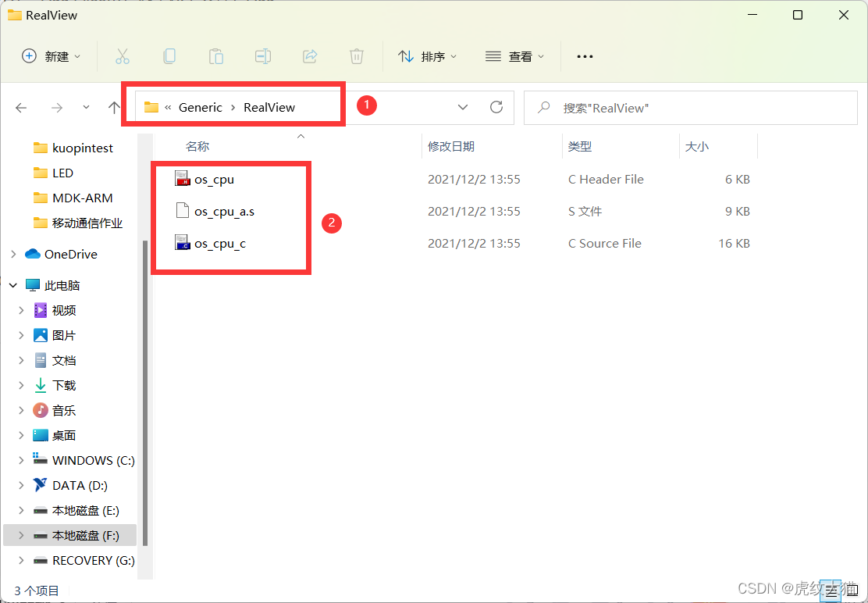Click the search magnifier icon

[x=543, y=108]
